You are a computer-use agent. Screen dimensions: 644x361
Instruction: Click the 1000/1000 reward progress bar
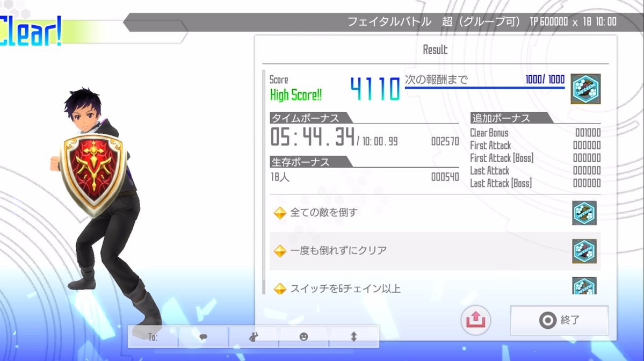coord(484,88)
